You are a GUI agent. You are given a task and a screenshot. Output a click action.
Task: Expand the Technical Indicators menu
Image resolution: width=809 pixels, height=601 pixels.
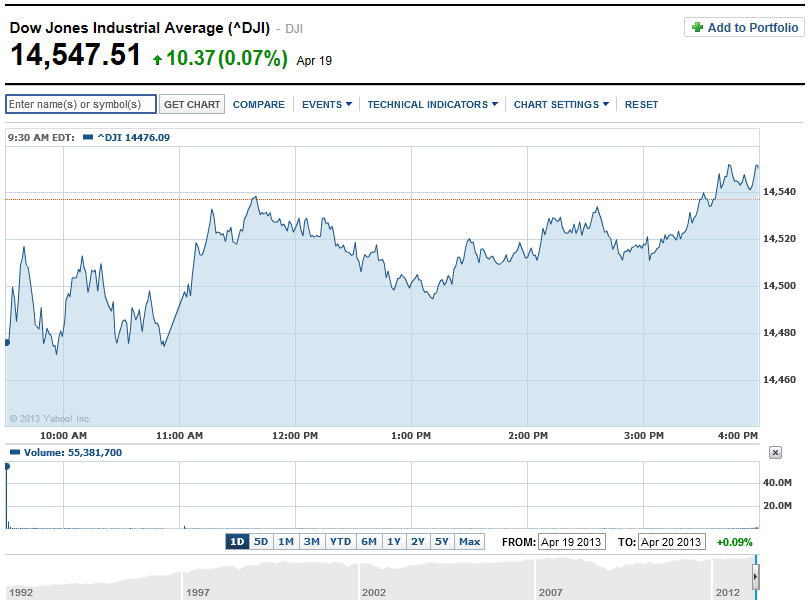point(432,104)
